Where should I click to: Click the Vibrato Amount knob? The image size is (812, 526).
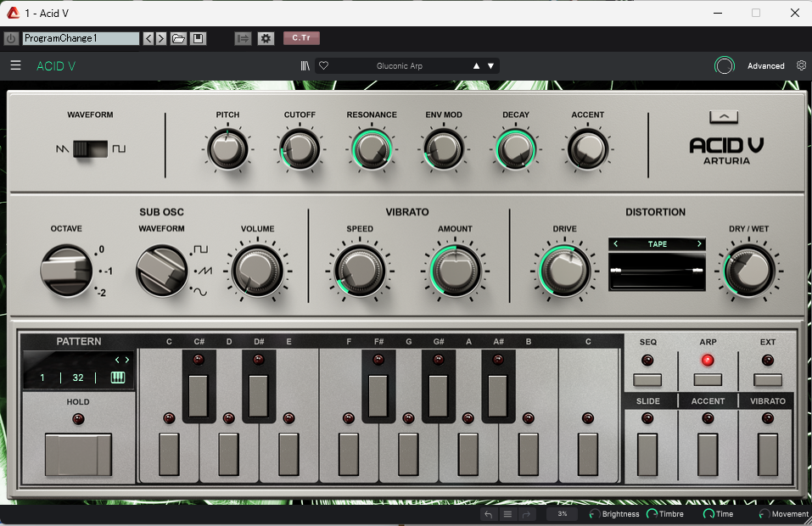[455, 271]
